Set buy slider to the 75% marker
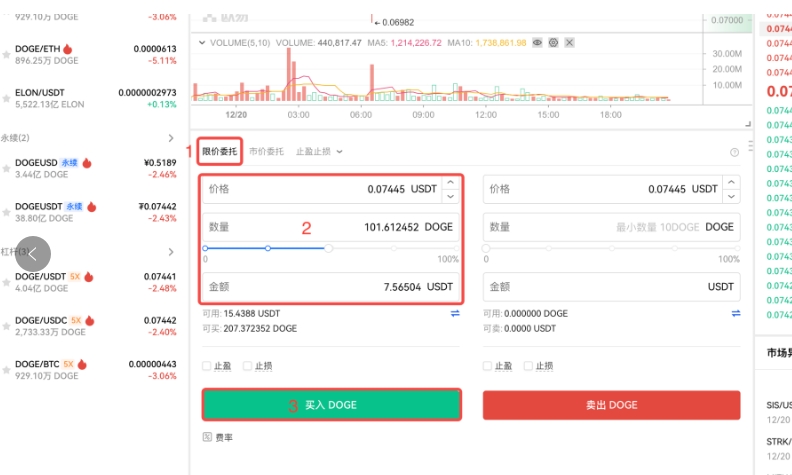Screen dimensions: 792x475 coord(393,248)
